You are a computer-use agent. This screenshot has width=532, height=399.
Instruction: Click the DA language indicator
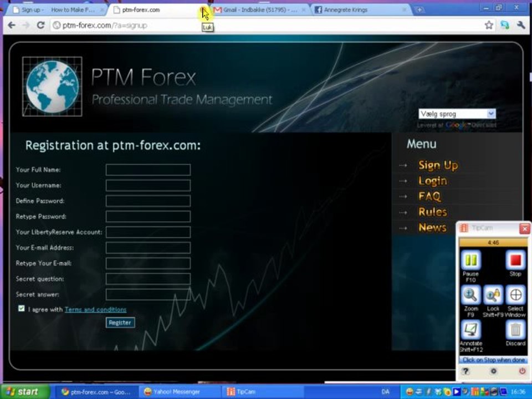(386, 392)
